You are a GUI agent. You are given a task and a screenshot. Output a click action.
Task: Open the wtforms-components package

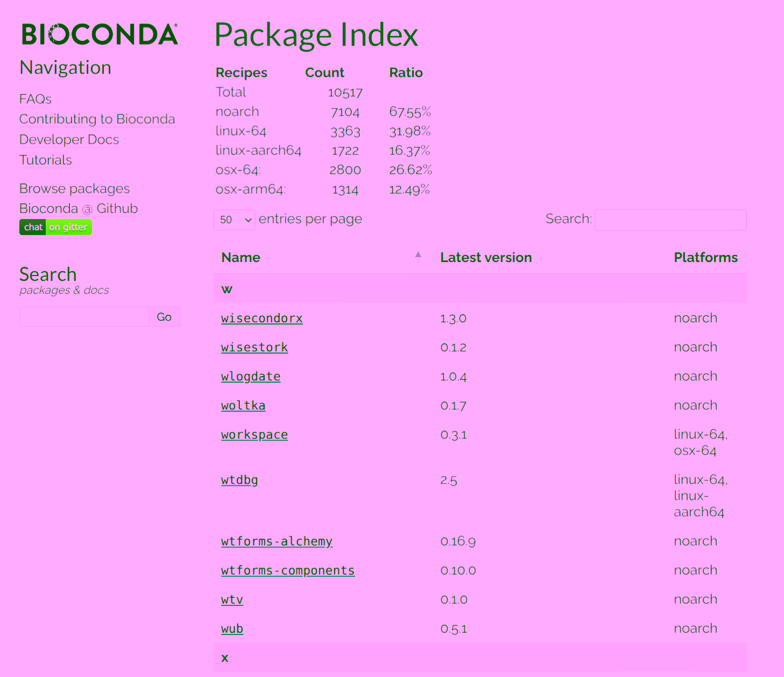tap(288, 570)
